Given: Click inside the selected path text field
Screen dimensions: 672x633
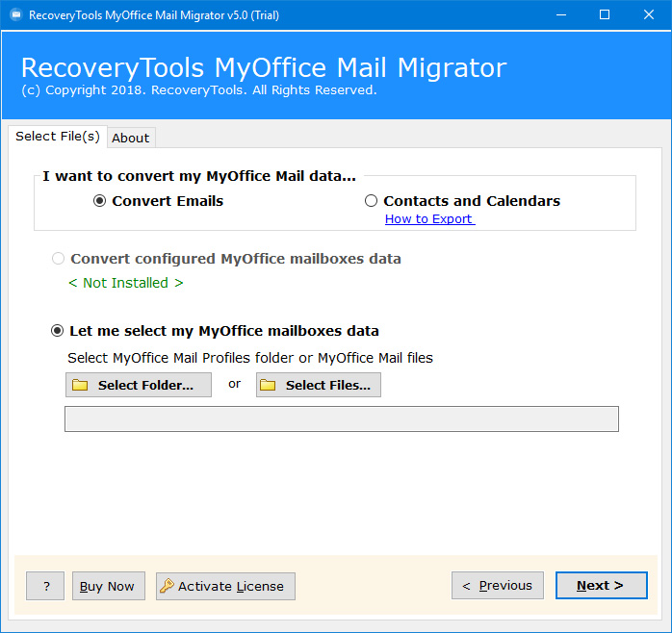Looking at the screenshot, I should [342, 418].
